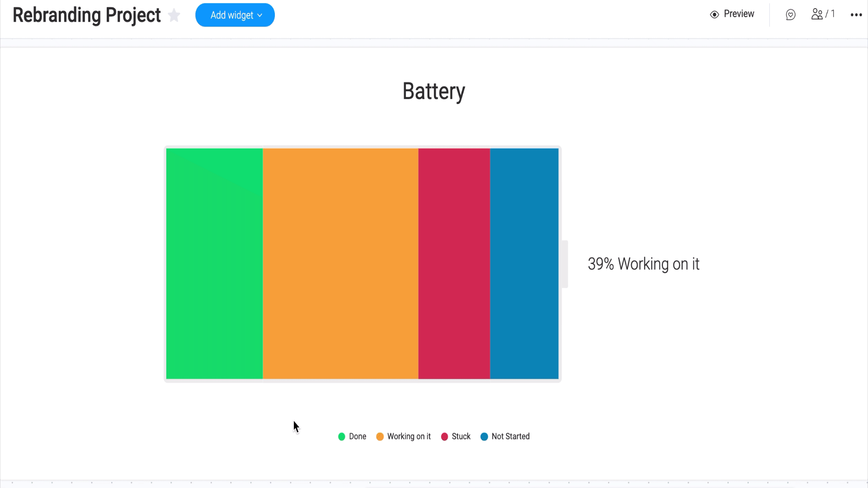Screen dimensions: 868x488
Task: Toggle the Stuck legend item
Action: click(x=456, y=436)
